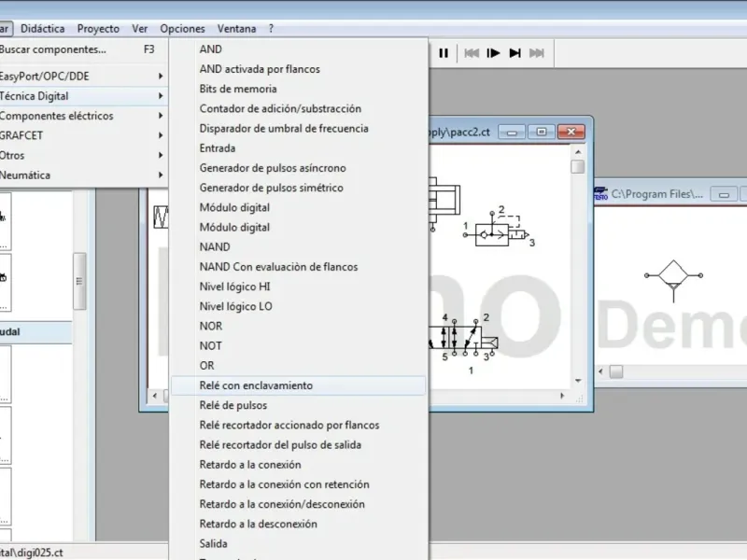Open the ? help menu
The height and width of the screenshot is (560, 747).
(271, 29)
